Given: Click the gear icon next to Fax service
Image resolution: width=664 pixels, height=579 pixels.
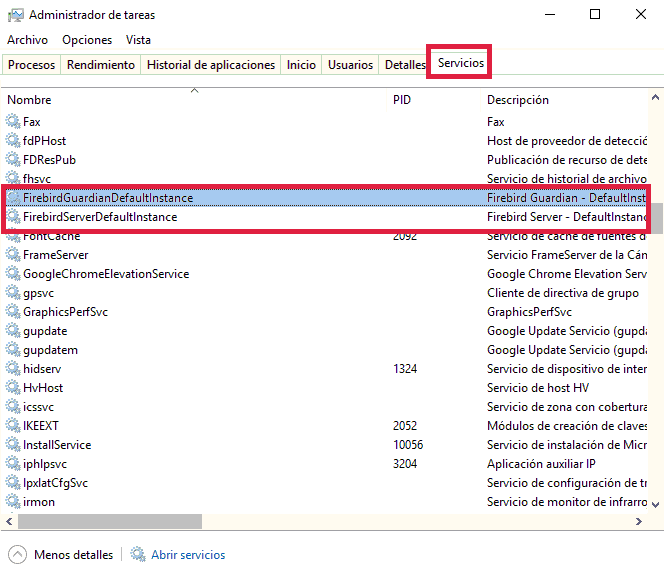Looking at the screenshot, I should click(13, 121).
